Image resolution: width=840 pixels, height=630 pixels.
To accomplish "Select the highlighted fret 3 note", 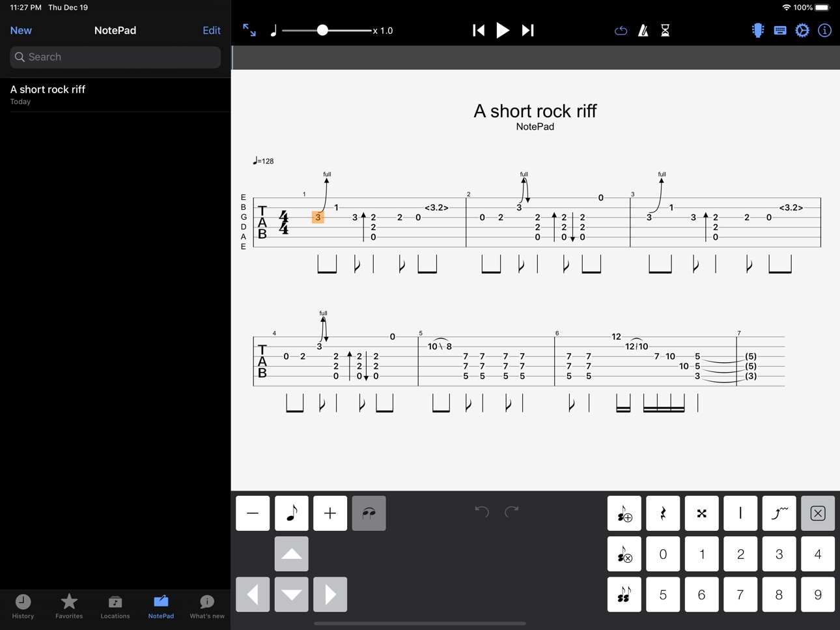I will point(318,217).
